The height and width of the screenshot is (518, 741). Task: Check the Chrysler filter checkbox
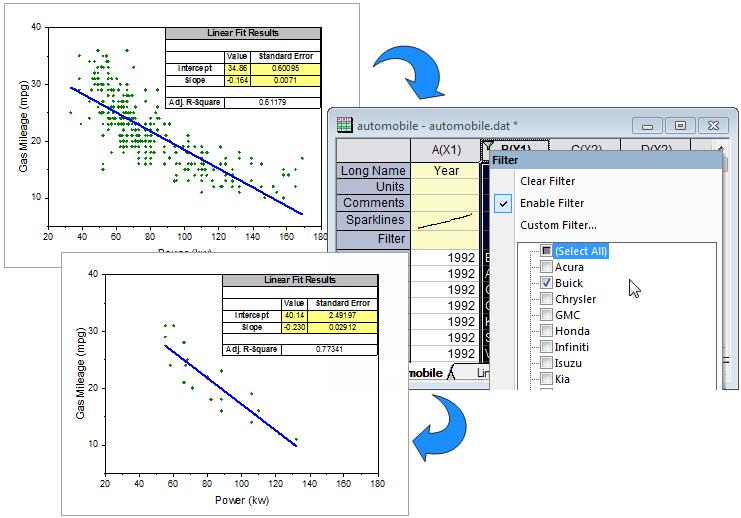pyautogui.click(x=546, y=299)
